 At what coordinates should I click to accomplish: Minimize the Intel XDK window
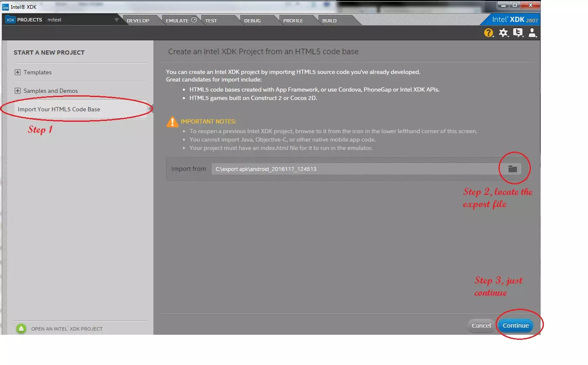tap(503, 5)
